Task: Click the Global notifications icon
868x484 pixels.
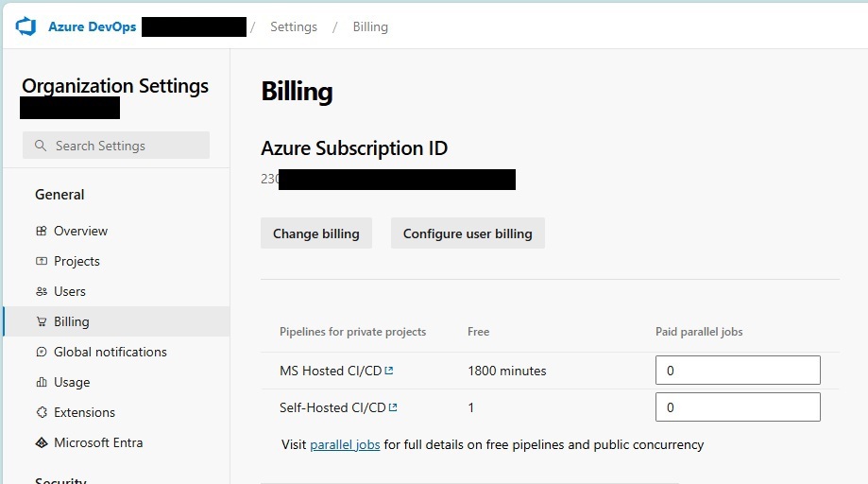Action: [41, 352]
